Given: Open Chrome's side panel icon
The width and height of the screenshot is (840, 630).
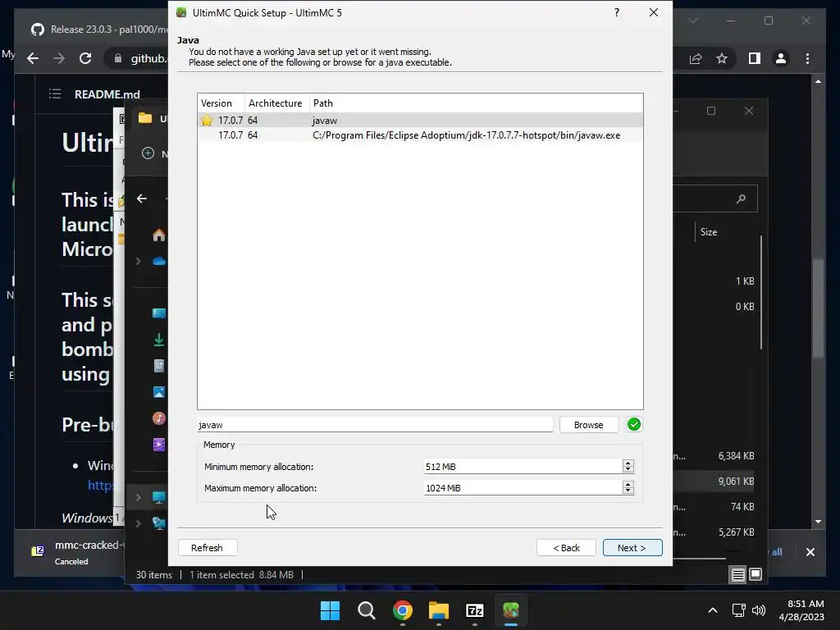Looking at the screenshot, I should (x=755, y=58).
